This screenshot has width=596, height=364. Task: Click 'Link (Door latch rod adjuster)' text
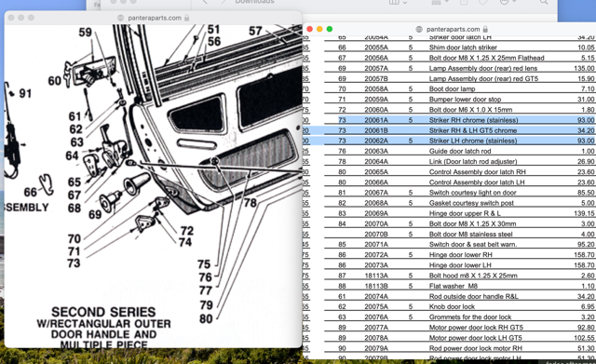click(x=473, y=161)
